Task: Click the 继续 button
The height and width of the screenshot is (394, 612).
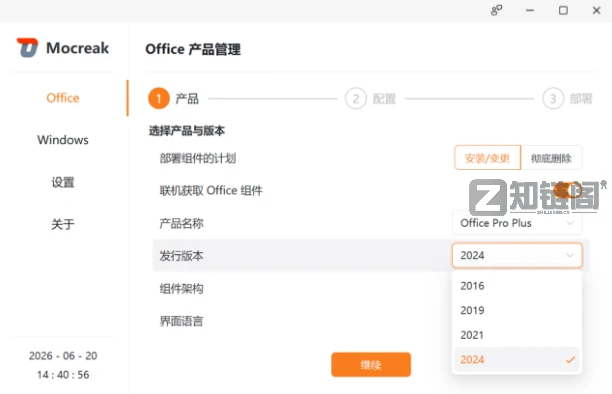Action: [371, 365]
